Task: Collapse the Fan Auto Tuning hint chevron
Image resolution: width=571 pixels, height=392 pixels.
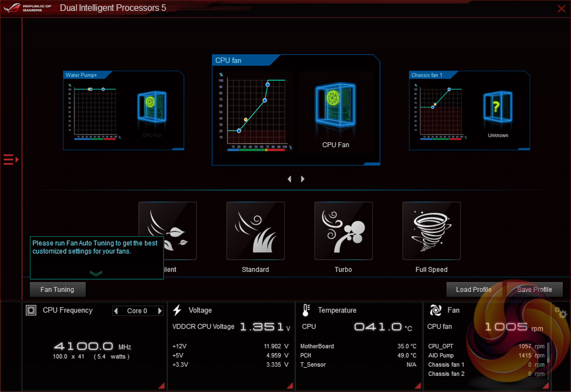Action: coord(96,273)
